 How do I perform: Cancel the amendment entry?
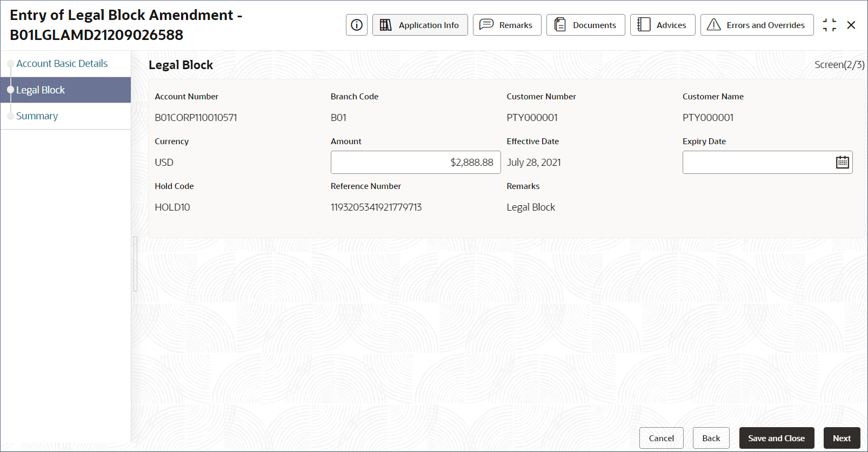point(662,438)
